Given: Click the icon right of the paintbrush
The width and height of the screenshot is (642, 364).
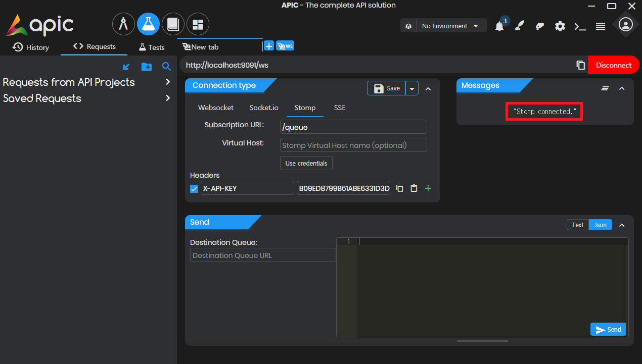Looking at the screenshot, I should coord(540,26).
